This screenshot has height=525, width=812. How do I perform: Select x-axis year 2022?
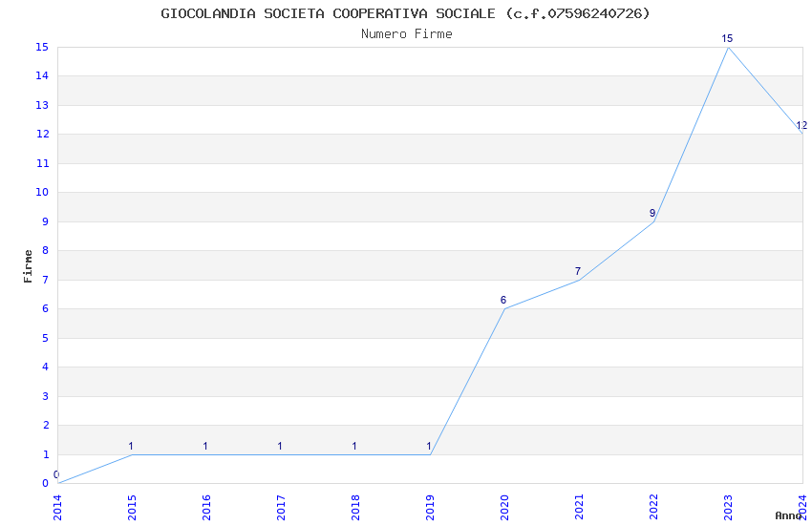click(654, 508)
